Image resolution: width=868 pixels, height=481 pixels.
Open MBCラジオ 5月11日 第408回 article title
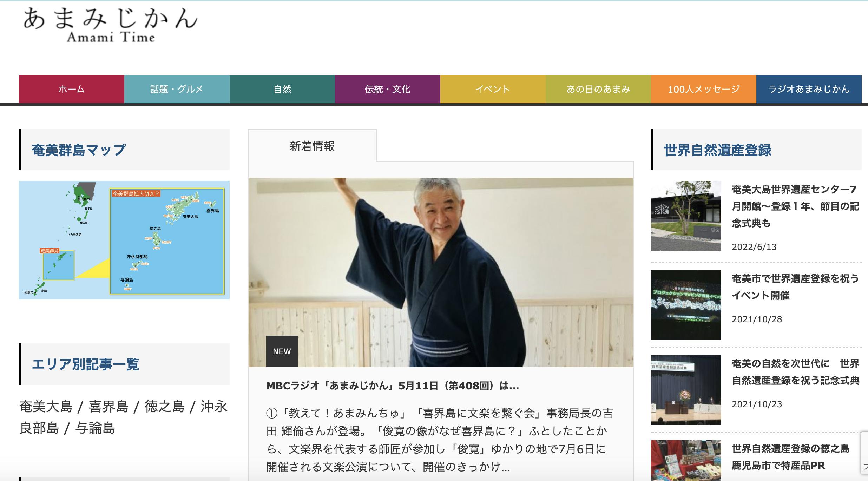[392, 386]
